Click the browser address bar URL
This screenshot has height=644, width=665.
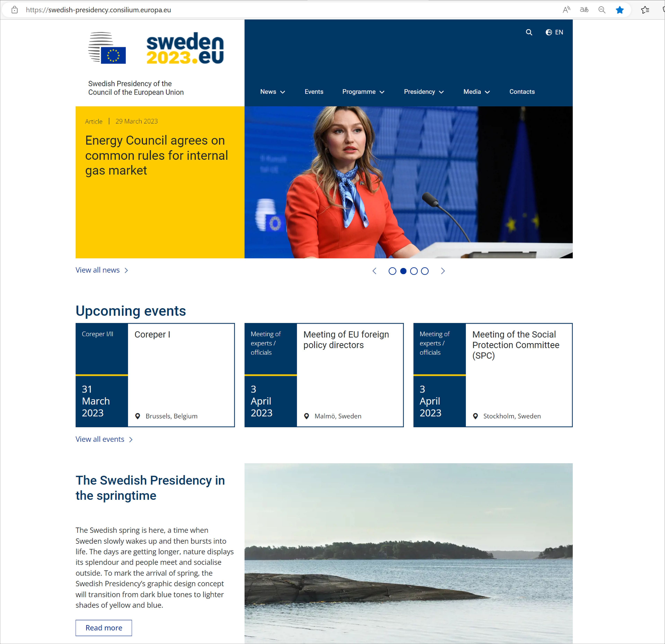click(x=98, y=10)
